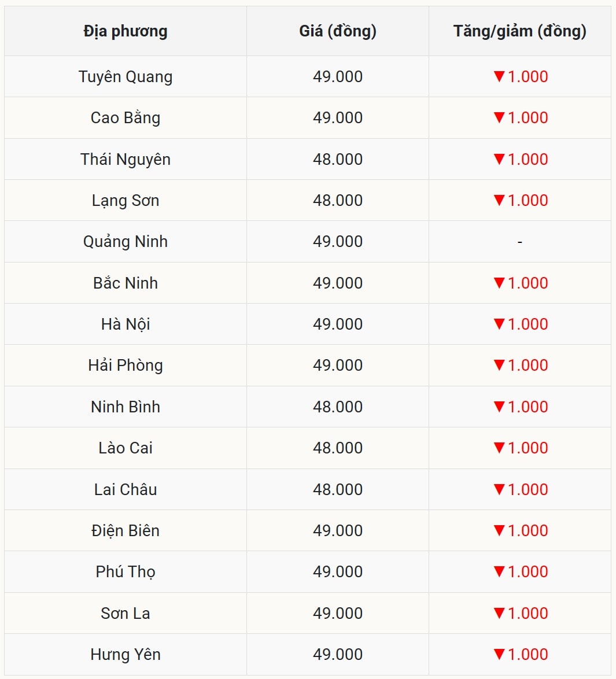Select the Thái Nguyên price 48.000
Image resolution: width=616 pixels, height=679 pixels.
338,159
